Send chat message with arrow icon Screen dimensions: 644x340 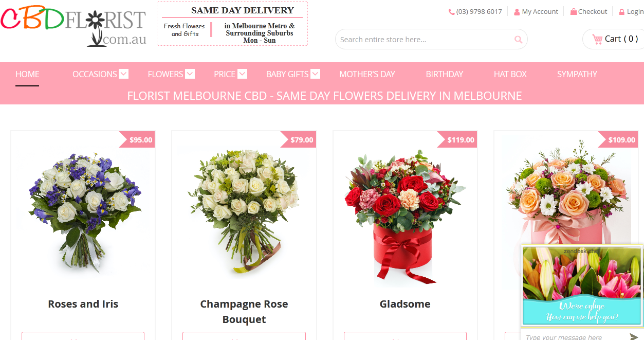[x=634, y=337]
